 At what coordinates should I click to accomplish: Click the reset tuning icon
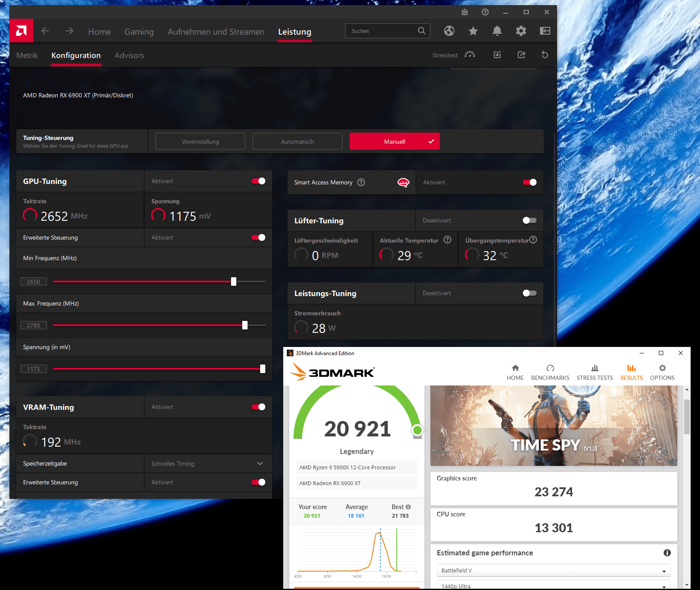tap(545, 55)
